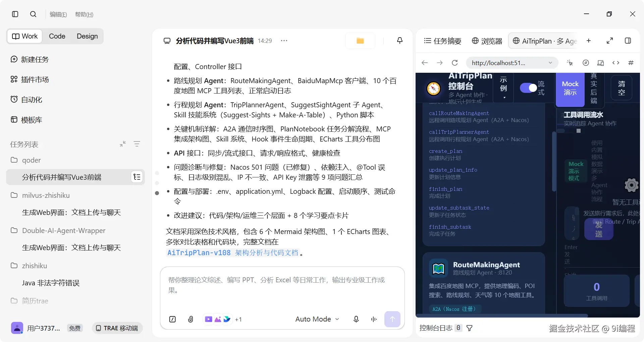Switch to the Code tab
This screenshot has height=342, width=644.
tap(57, 36)
